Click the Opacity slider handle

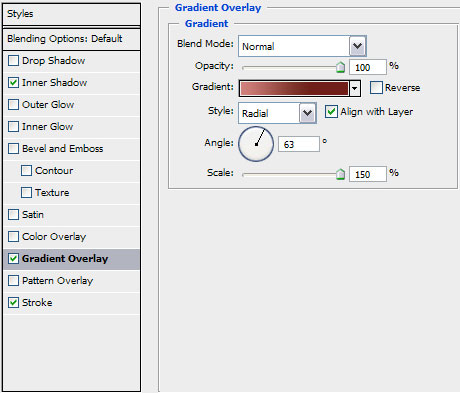340,67
